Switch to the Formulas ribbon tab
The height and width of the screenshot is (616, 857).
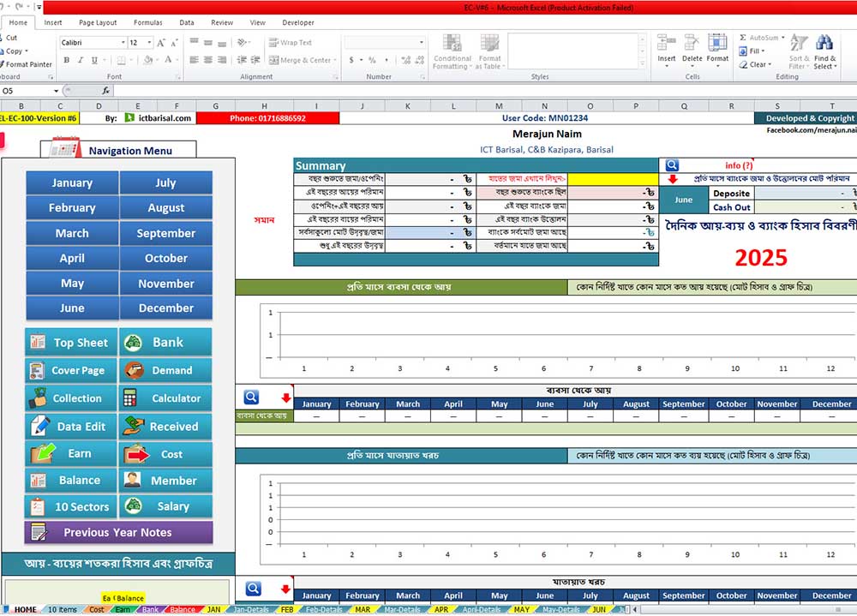[147, 23]
